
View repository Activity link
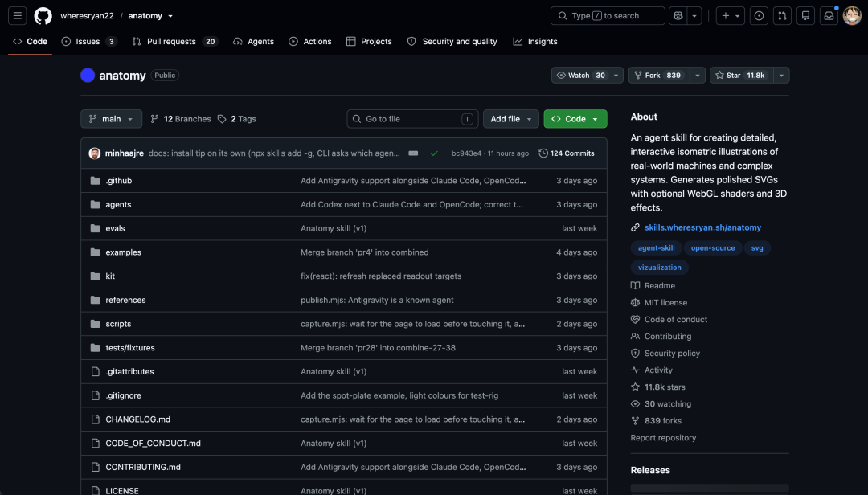pyautogui.click(x=652, y=370)
